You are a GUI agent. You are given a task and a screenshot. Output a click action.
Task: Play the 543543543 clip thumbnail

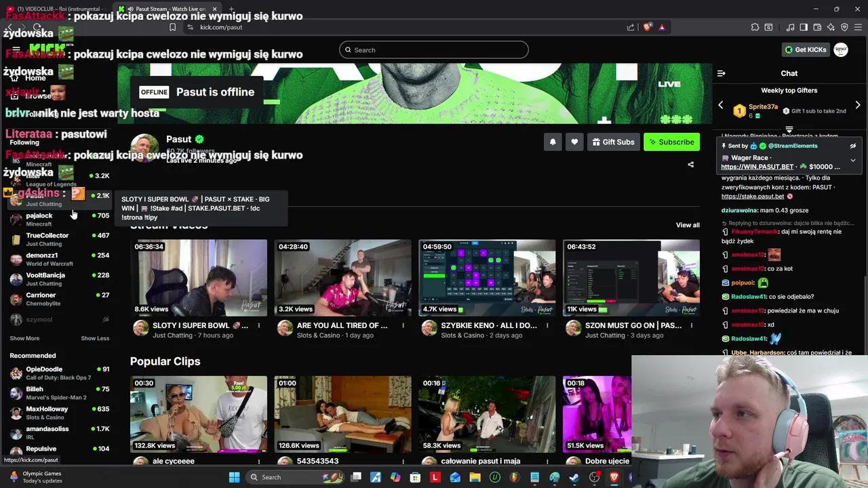342,414
